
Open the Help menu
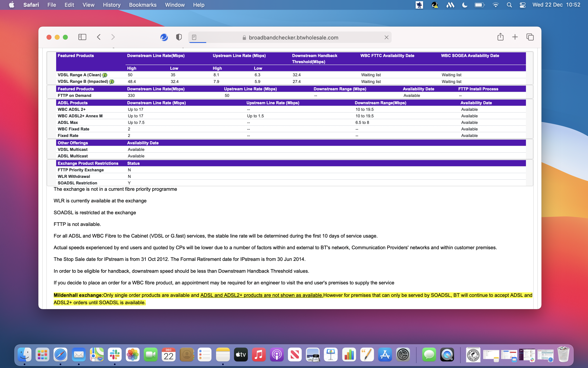pyautogui.click(x=199, y=5)
